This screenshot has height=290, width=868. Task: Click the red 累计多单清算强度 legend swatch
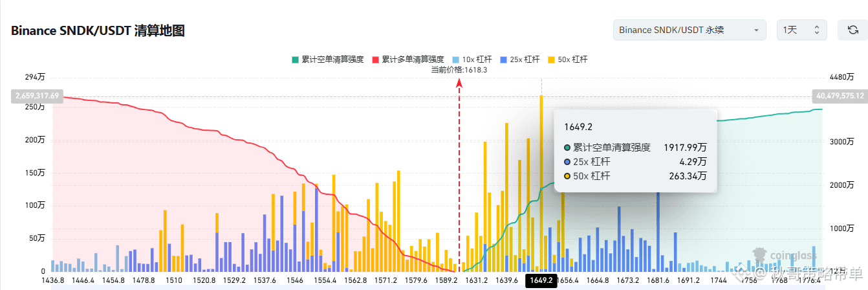click(375, 60)
